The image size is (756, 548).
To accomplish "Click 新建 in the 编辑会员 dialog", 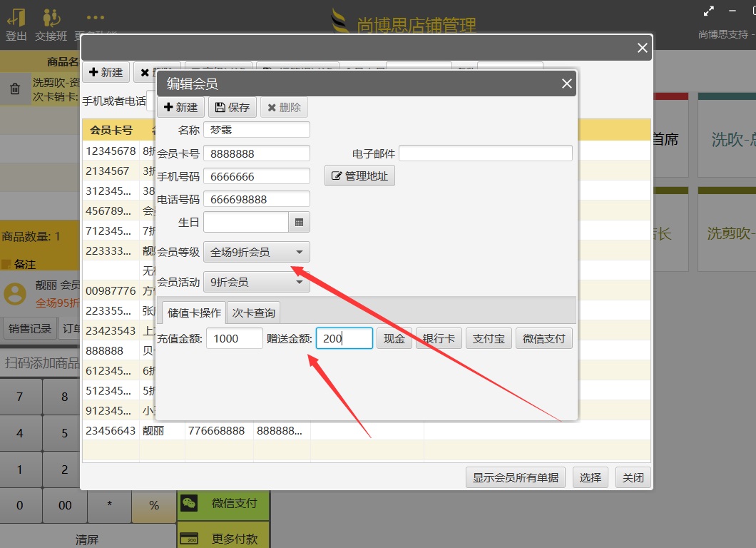I will tap(180, 107).
